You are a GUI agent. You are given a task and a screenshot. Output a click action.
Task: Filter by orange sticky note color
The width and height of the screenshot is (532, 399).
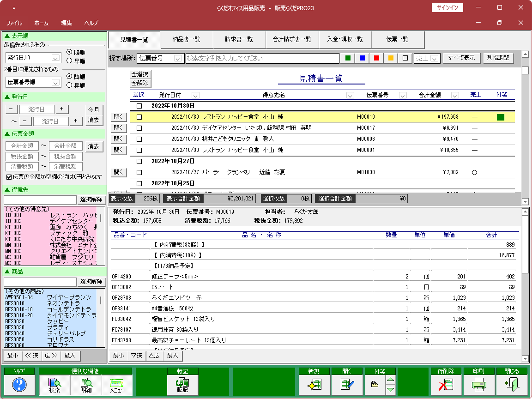pos(391,58)
